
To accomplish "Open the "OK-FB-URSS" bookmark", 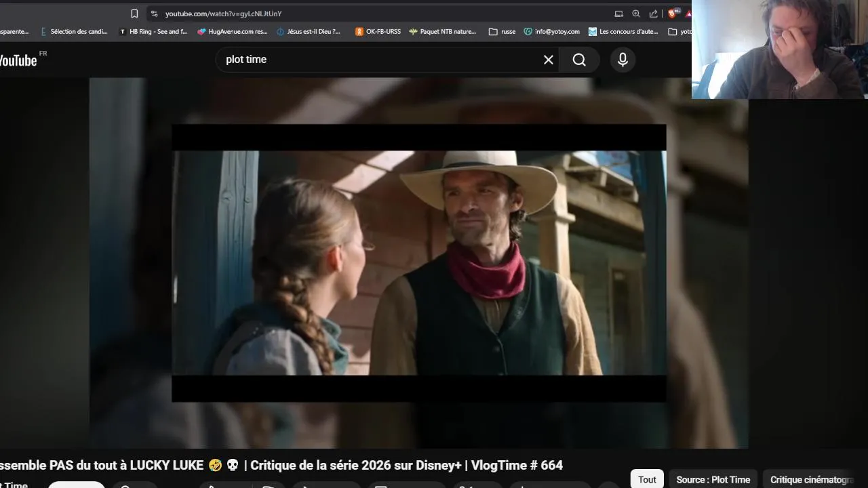I will [x=378, y=31].
